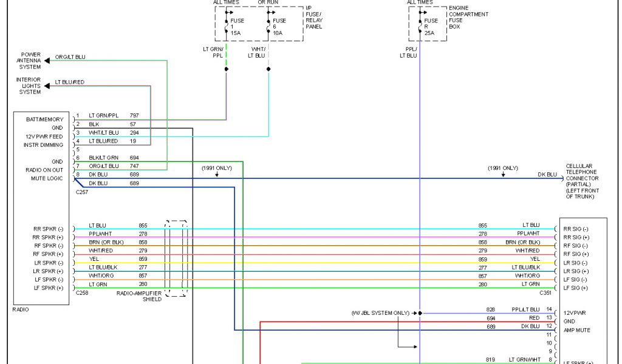Click the BATT/MEMORY pin label
Viewport: 622px width, 364px height.
(x=44, y=120)
